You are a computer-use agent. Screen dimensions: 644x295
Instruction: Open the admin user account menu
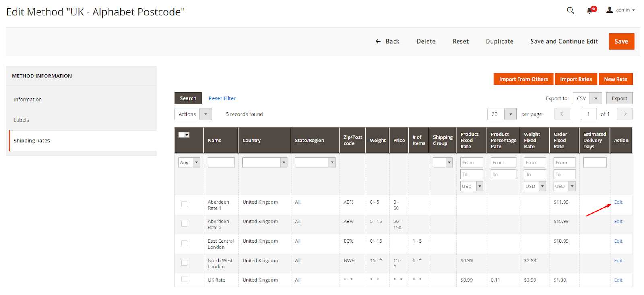point(621,10)
